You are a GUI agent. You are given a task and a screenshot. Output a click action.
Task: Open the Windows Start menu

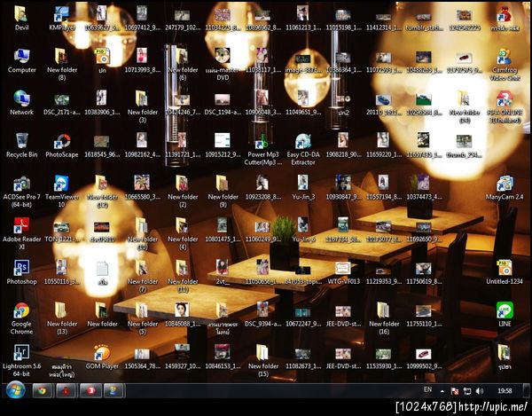pos(15,390)
